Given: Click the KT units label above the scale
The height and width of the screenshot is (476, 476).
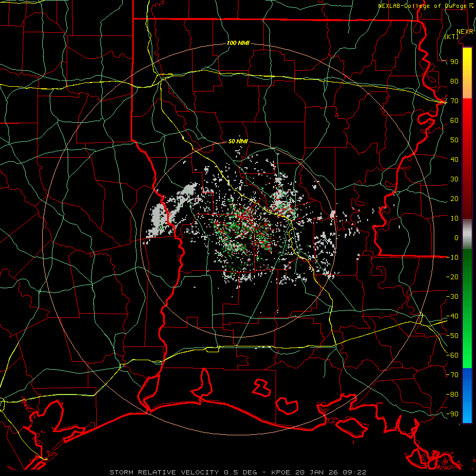Looking at the screenshot, I should click(452, 36).
